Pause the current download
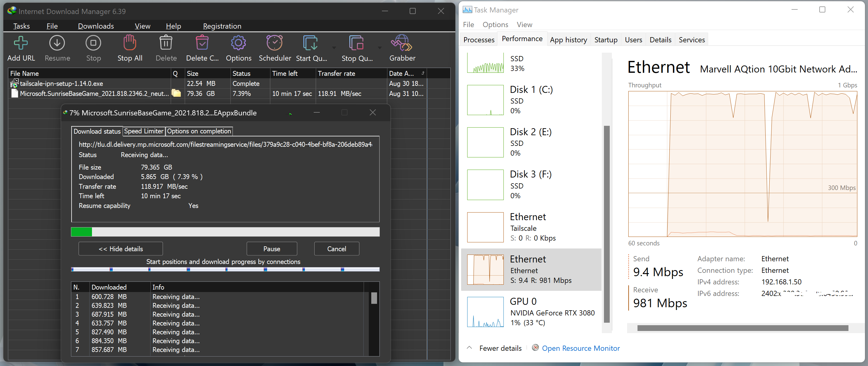The width and height of the screenshot is (868, 366). (272, 249)
